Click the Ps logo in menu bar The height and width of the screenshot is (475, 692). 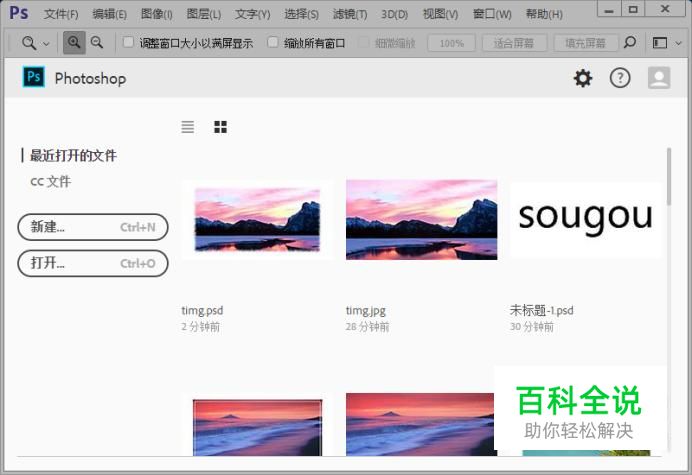(x=19, y=13)
